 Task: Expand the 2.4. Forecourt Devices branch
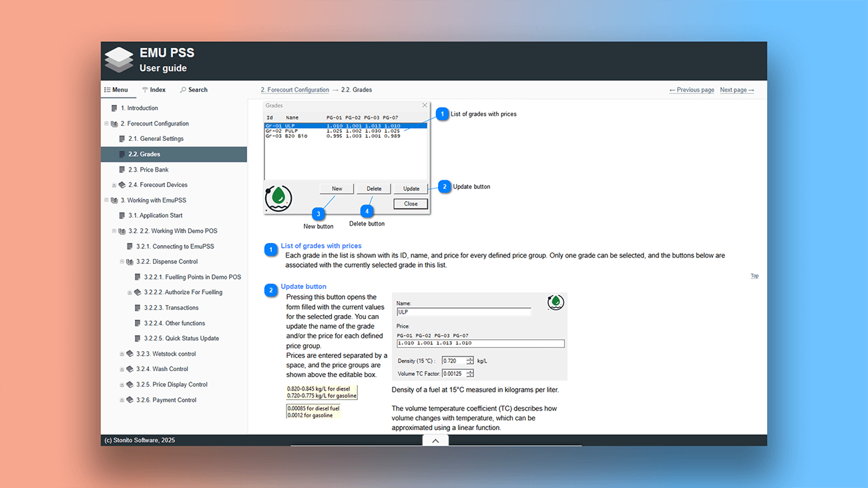(114, 184)
